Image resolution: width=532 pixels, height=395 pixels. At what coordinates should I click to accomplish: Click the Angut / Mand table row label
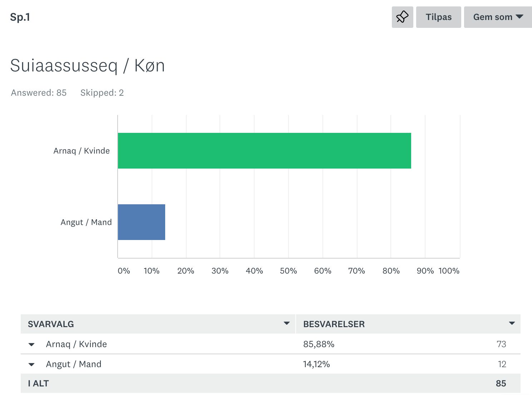pyautogui.click(x=73, y=364)
